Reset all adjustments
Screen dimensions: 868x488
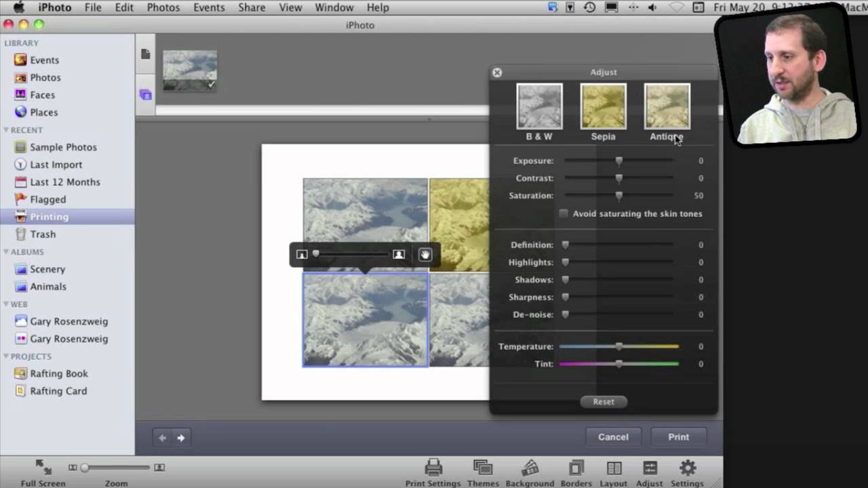[604, 402]
